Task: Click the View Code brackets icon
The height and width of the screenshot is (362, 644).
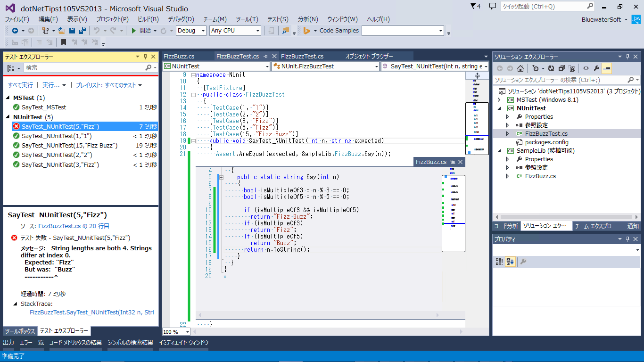Action: 586,68
